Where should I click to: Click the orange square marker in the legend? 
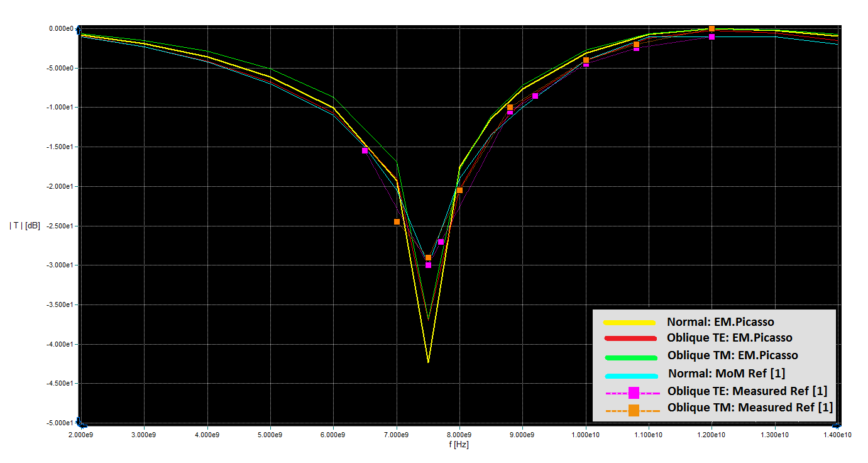tap(634, 410)
